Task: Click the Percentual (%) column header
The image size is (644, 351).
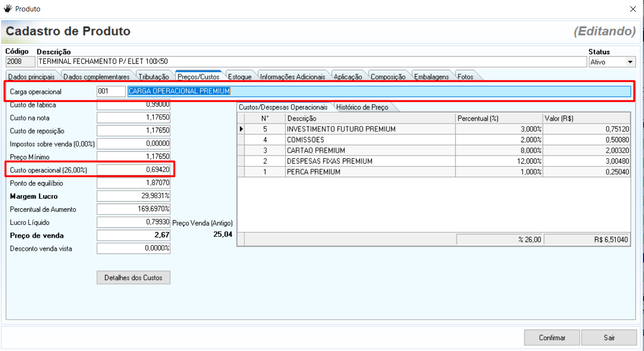Action: tap(499, 118)
